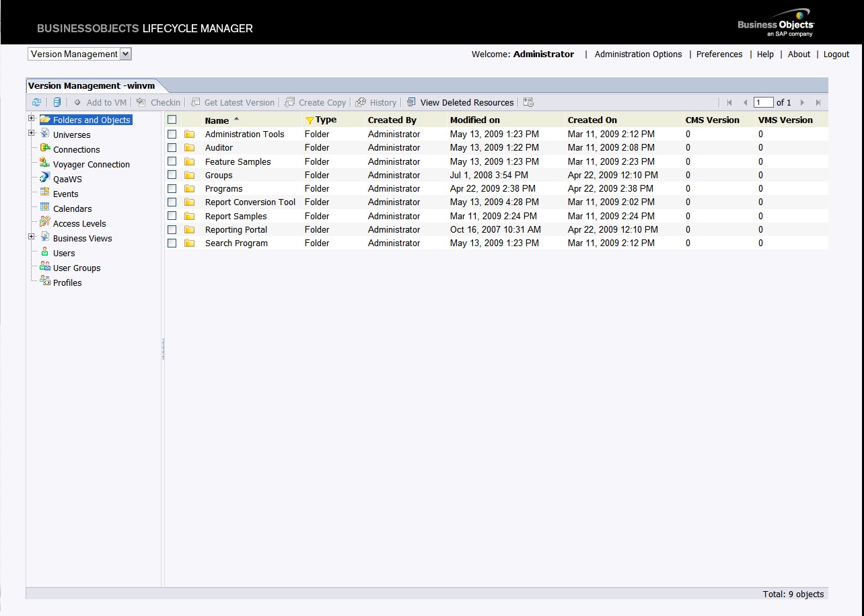Click the Logout link
864x616 pixels.
pos(836,54)
